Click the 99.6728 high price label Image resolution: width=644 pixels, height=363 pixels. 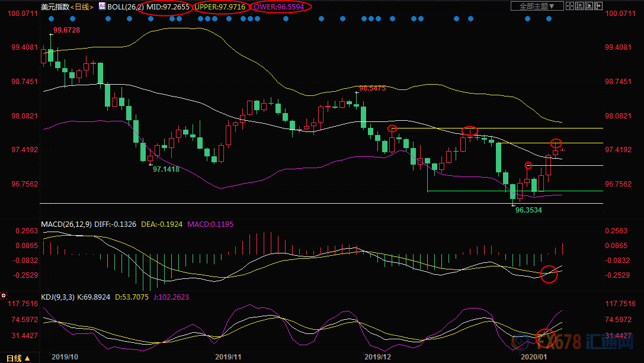(66, 30)
